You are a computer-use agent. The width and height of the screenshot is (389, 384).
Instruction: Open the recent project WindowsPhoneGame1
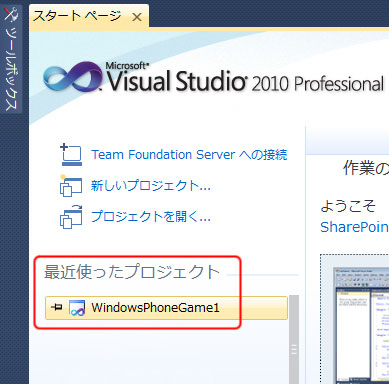pyautogui.click(x=166, y=308)
